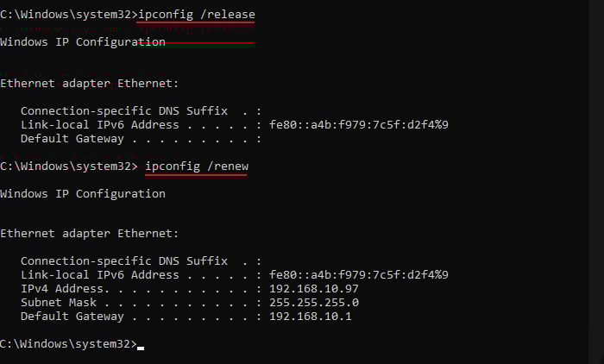Click the last C:\Windows\system32 prompt
This screenshot has height=364, width=604.
(68, 343)
